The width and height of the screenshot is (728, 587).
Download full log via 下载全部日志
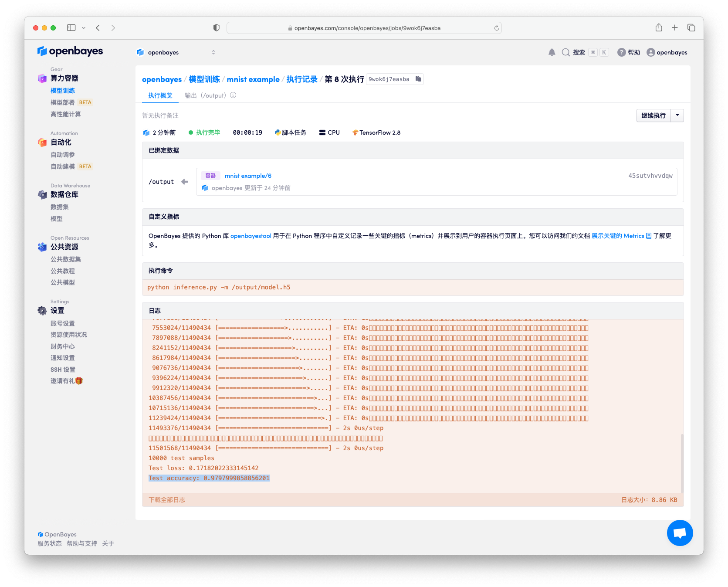coord(167,500)
